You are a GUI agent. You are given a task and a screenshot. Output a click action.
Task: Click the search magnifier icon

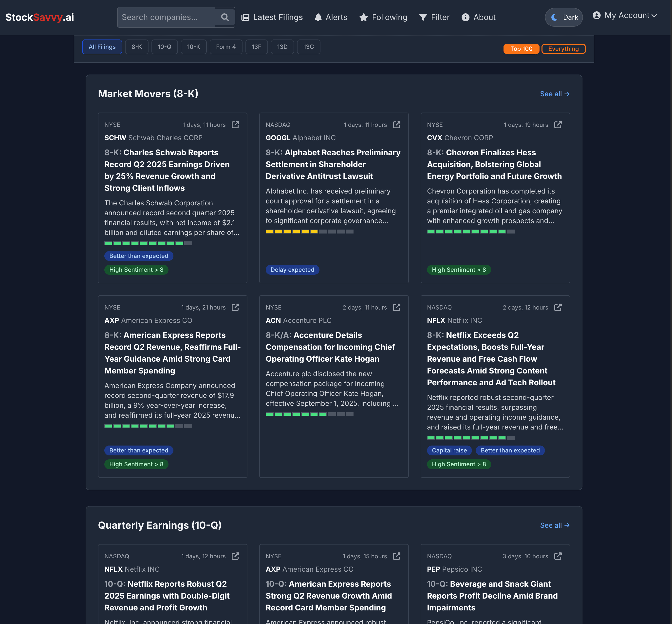(x=225, y=17)
